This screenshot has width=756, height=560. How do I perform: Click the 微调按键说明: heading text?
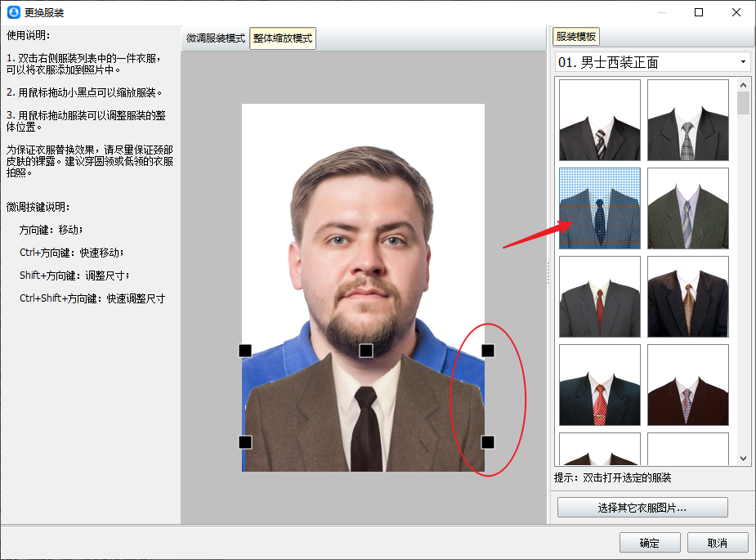[x=38, y=207]
